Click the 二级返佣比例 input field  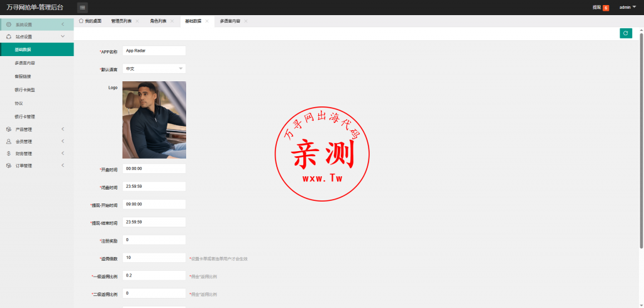point(154,293)
